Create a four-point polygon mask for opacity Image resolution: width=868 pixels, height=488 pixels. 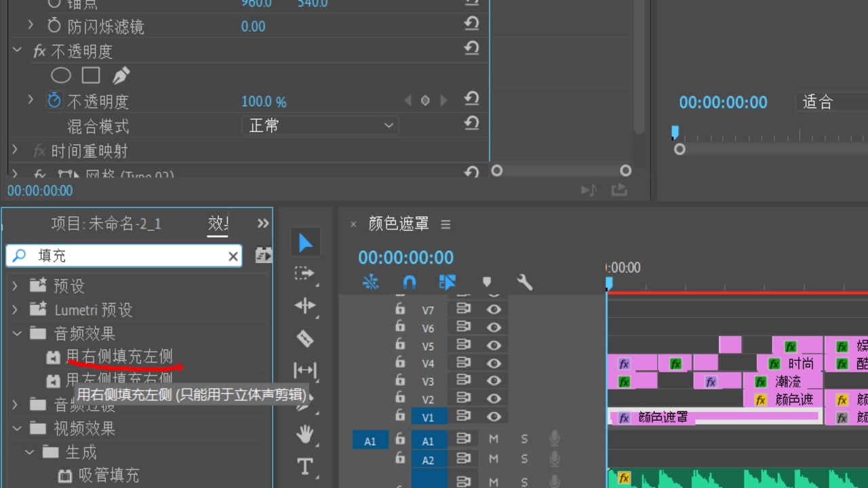click(91, 75)
